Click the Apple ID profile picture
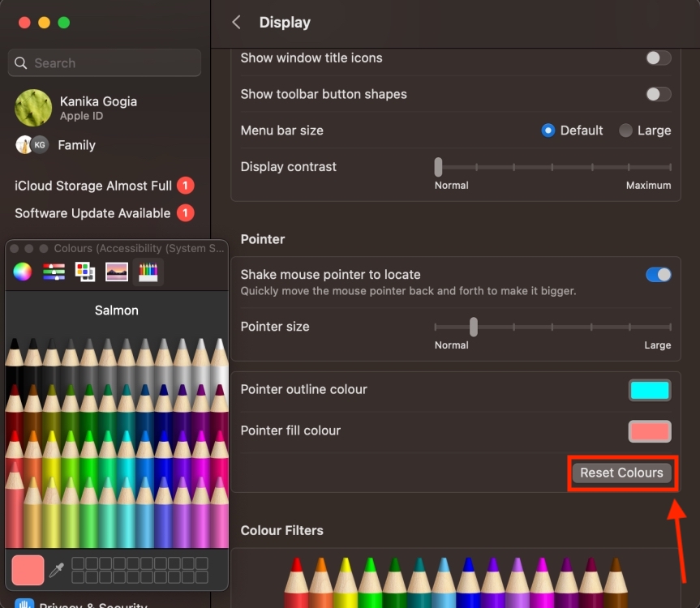The width and height of the screenshot is (700, 608). click(32, 108)
